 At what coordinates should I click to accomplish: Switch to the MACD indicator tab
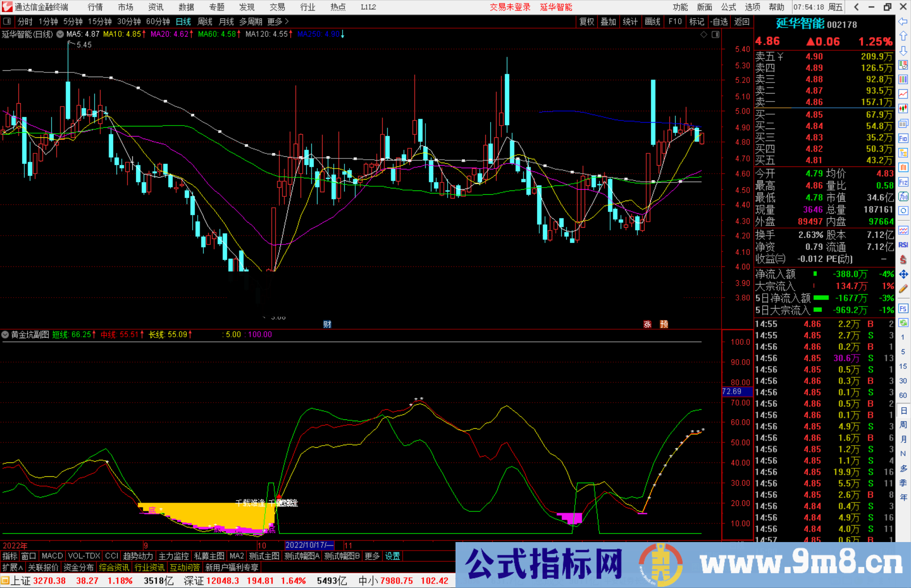[51, 556]
